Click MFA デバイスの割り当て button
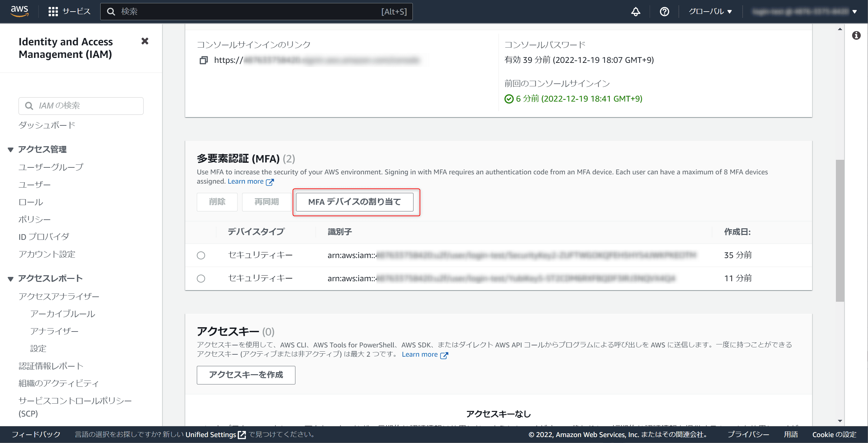This screenshot has width=868, height=443. [x=355, y=202]
